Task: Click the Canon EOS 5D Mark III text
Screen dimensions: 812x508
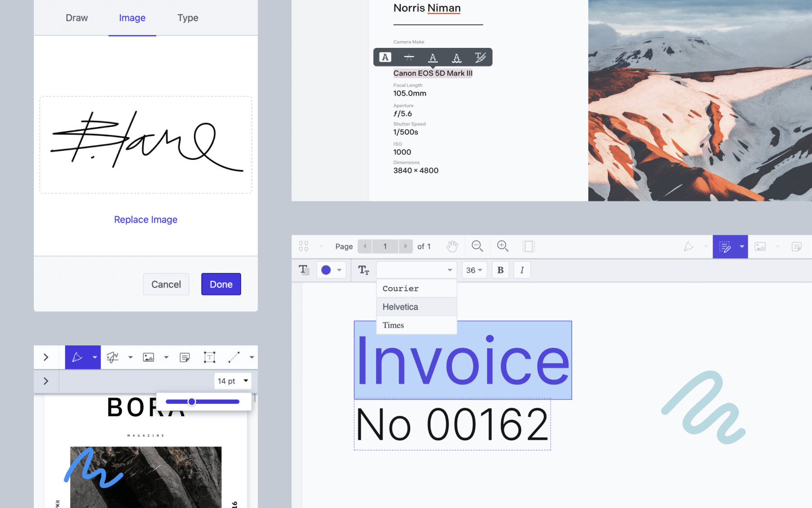Action: pyautogui.click(x=433, y=73)
